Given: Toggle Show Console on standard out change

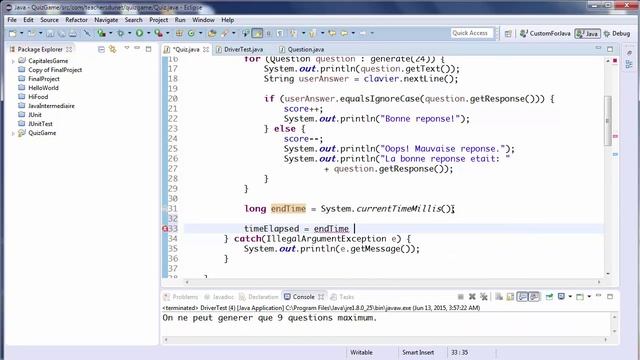Looking at the screenshot, I should 522,297.
